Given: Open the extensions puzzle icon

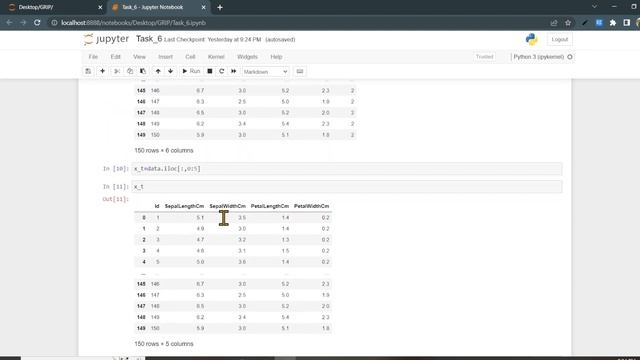Looking at the screenshot, I should coord(613,23).
